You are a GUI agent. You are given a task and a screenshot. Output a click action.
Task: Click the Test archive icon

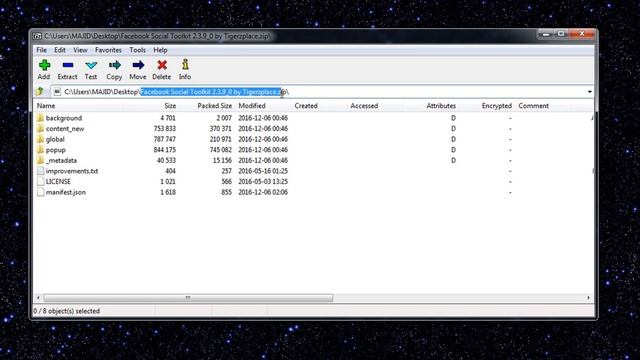click(91, 65)
